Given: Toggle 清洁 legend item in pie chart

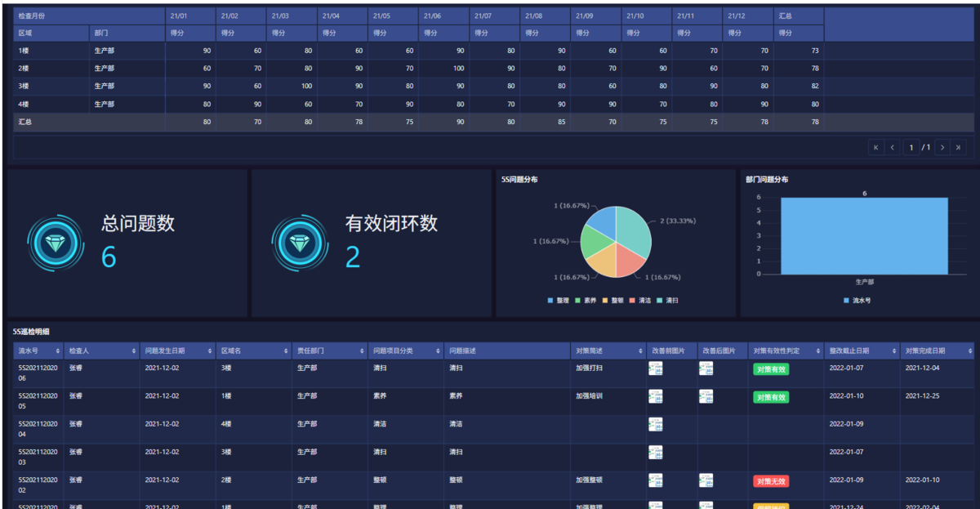Looking at the screenshot, I should click(640, 301).
